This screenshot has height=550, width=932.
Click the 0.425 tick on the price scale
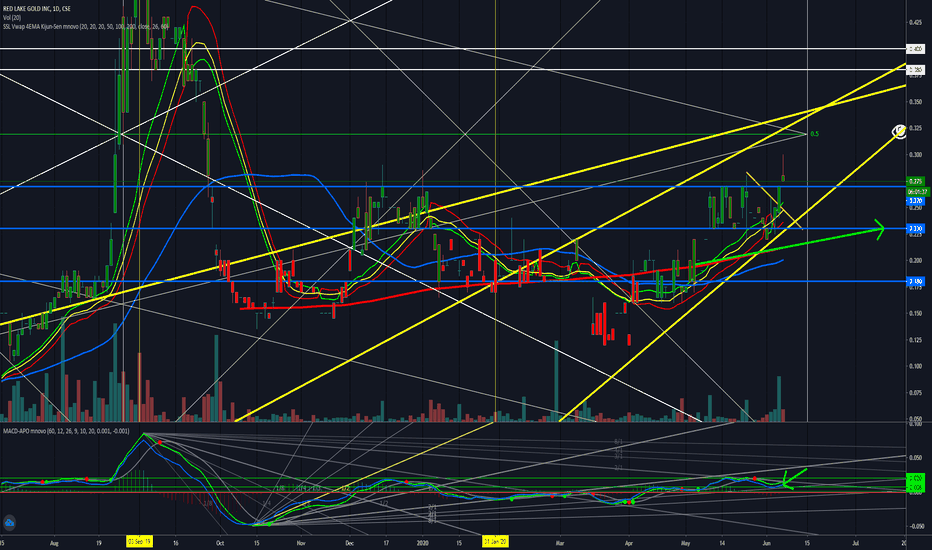(915, 23)
